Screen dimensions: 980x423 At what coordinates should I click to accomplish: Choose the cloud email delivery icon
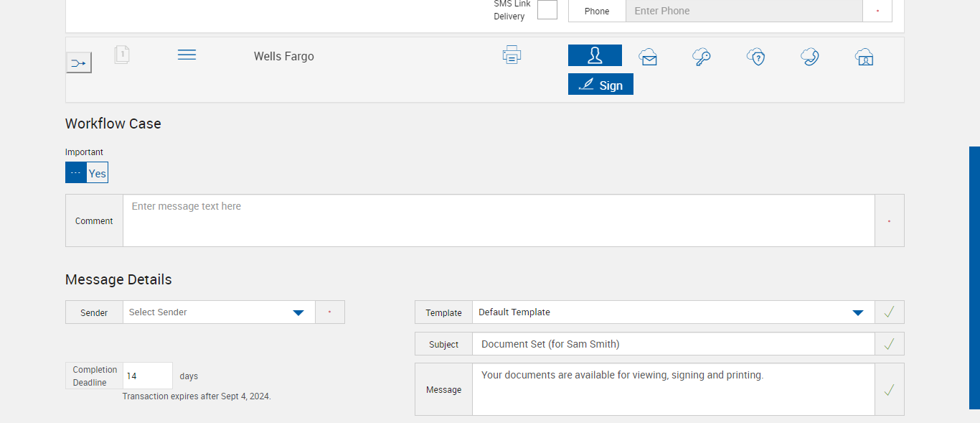648,57
